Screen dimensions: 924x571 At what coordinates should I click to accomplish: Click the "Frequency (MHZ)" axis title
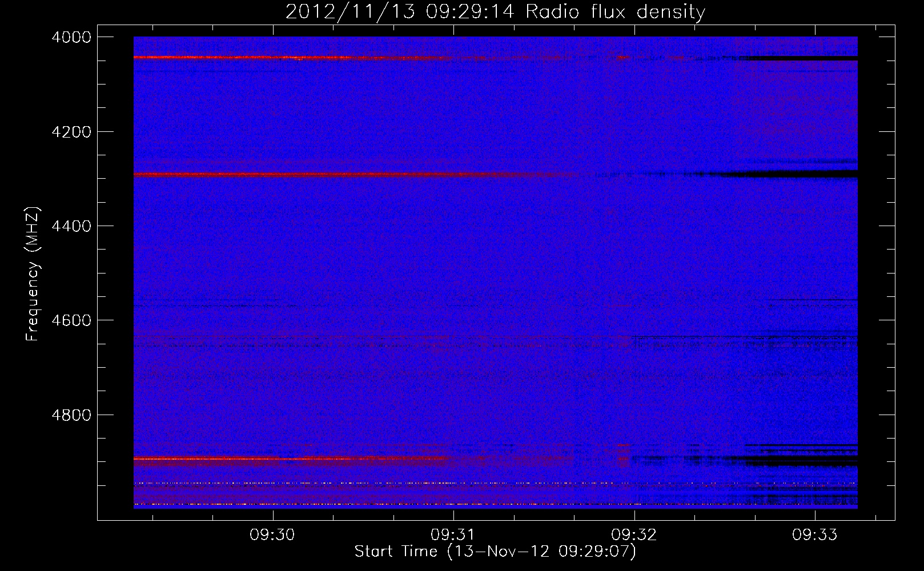tap(33, 274)
